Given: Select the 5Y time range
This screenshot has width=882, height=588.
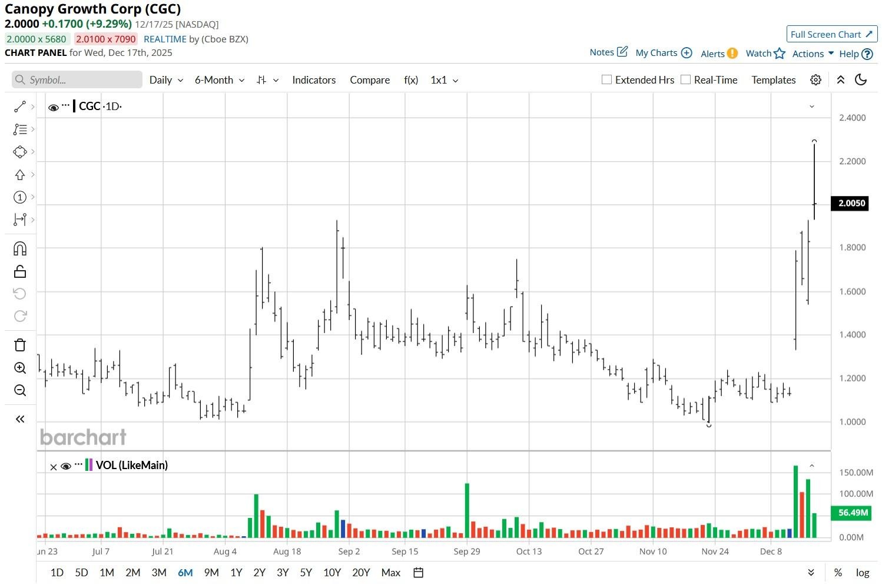Looking at the screenshot, I should pyautogui.click(x=306, y=573).
